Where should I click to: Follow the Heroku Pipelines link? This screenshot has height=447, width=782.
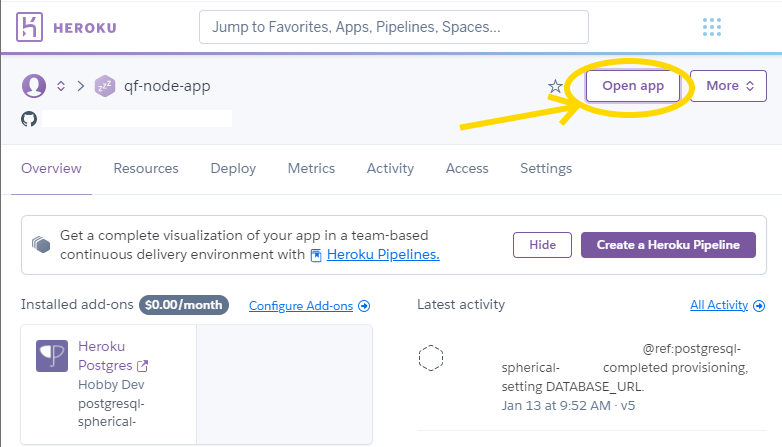point(382,255)
